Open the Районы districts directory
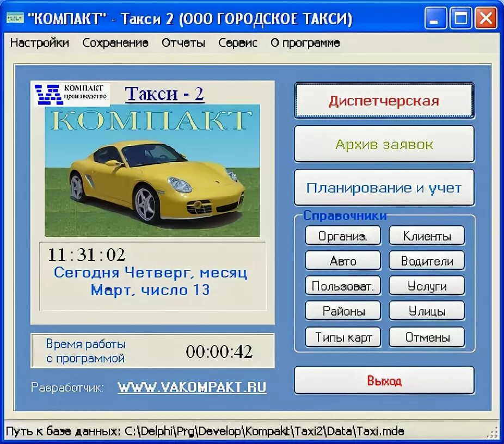This screenshot has height=444, width=504. 342,310
